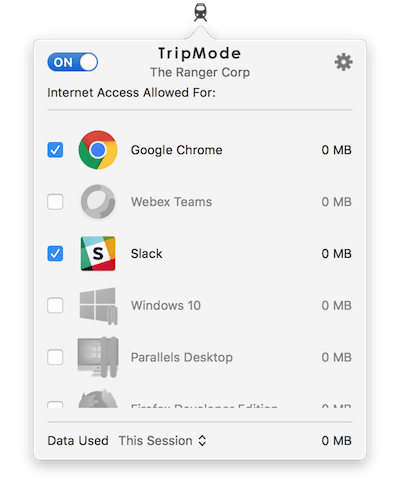
Task: Click the partially visible Firefox icon
Action: [98, 398]
